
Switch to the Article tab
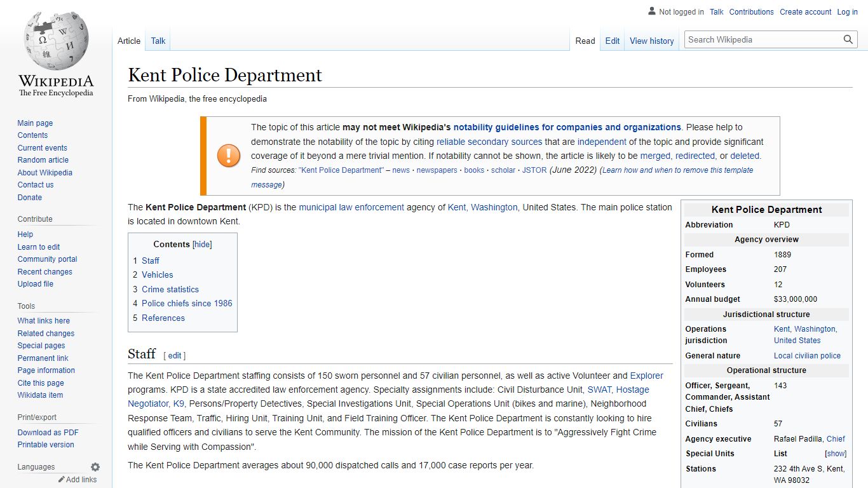click(x=129, y=41)
